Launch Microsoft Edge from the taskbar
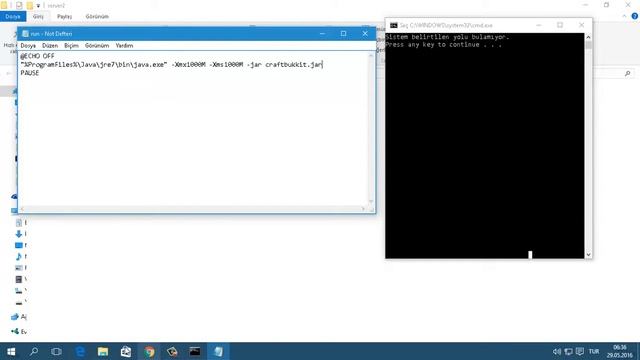Image resolution: width=640 pixels, height=360 pixels. click(80, 351)
